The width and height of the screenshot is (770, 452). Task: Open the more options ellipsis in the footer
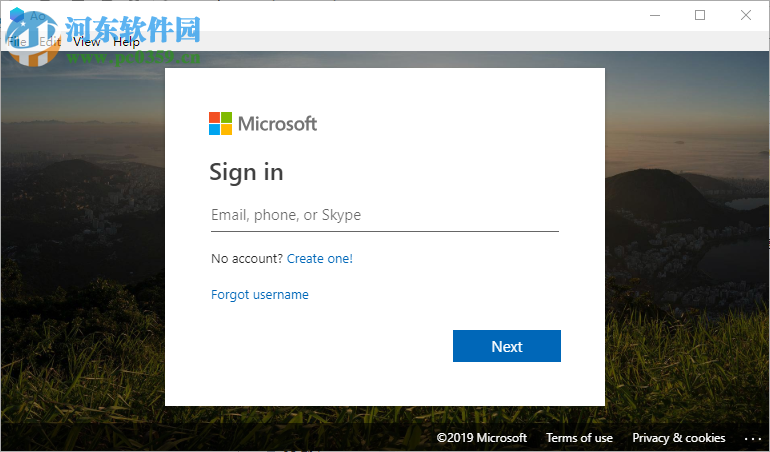coord(753,438)
